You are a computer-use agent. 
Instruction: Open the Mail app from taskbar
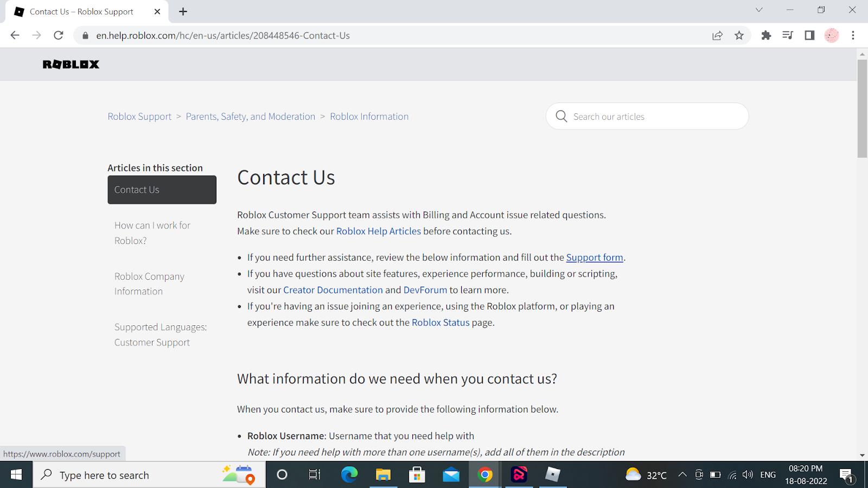[x=451, y=475]
